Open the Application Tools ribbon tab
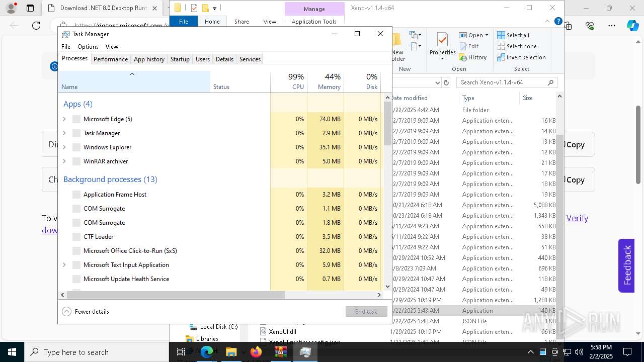644x362 pixels. [x=314, y=22]
